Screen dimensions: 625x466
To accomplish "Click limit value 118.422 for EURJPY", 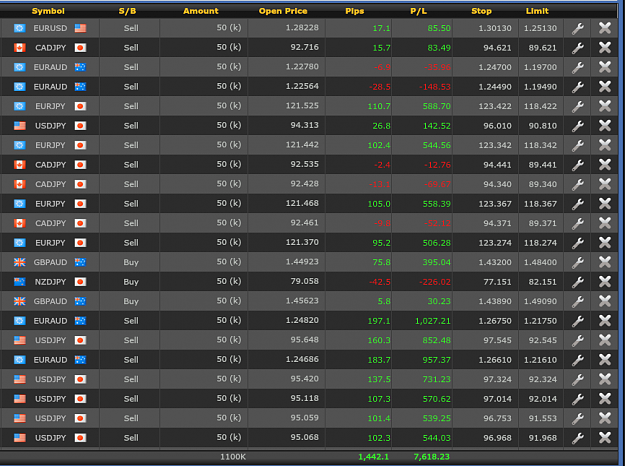I will 540,106.
